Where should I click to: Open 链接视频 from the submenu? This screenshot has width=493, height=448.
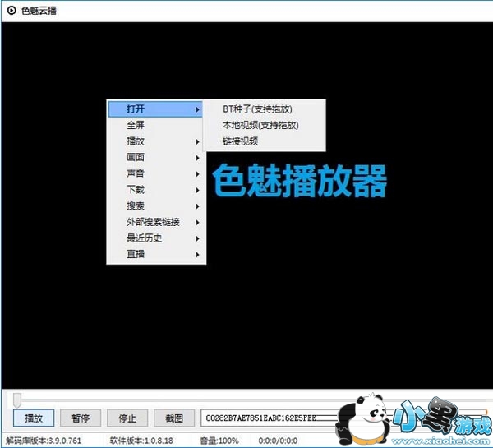point(265,141)
